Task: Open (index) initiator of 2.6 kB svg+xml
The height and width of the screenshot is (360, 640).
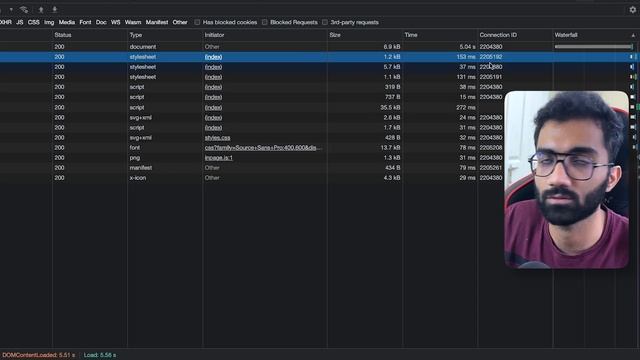Action: pyautogui.click(x=213, y=118)
